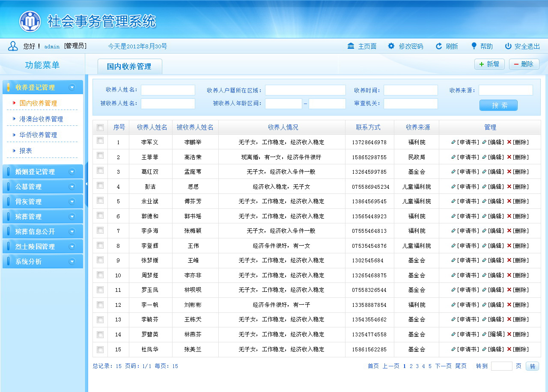This screenshot has width=548, height=392.
Task: Jump to 尾页 last page
Action: click(461, 366)
